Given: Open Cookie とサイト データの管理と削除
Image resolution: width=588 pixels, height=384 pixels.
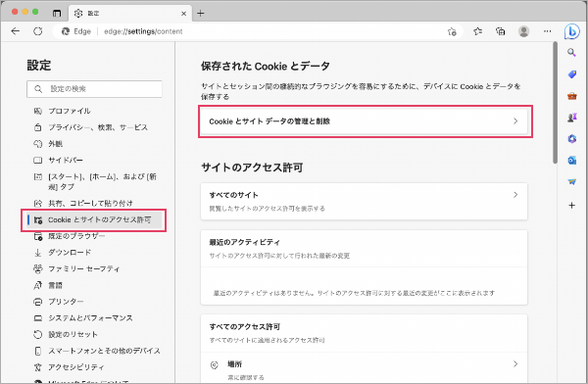Looking at the screenshot, I should 365,121.
